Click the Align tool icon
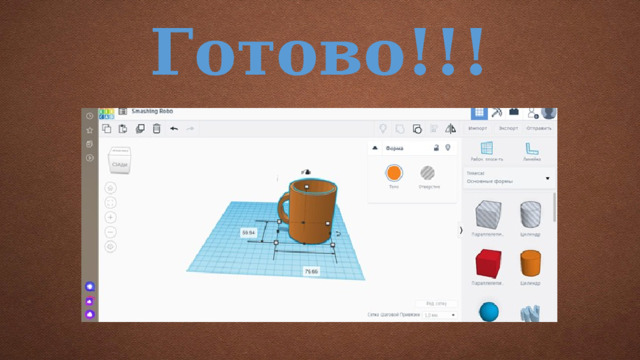This screenshot has height=360, width=640. [x=434, y=129]
